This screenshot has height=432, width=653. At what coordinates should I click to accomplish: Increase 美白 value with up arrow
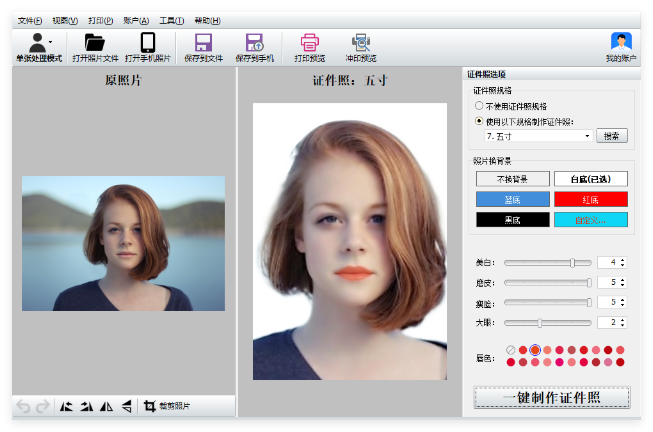(622, 260)
